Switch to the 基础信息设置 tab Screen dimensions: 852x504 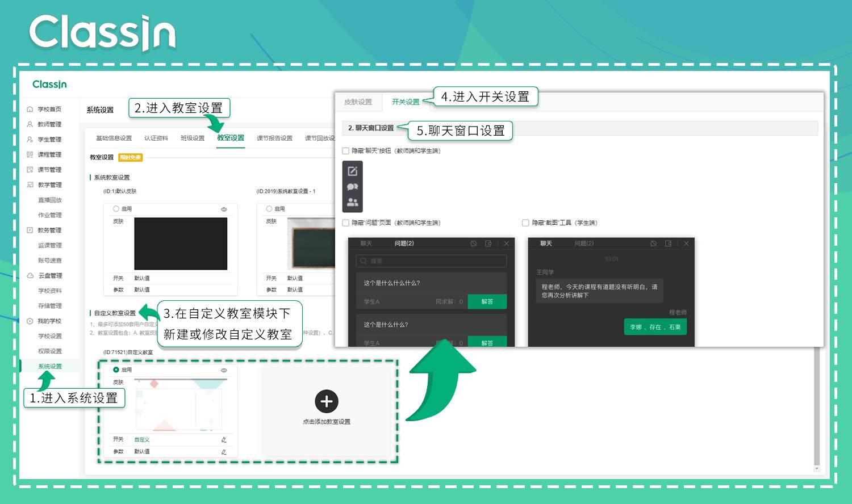[114, 138]
